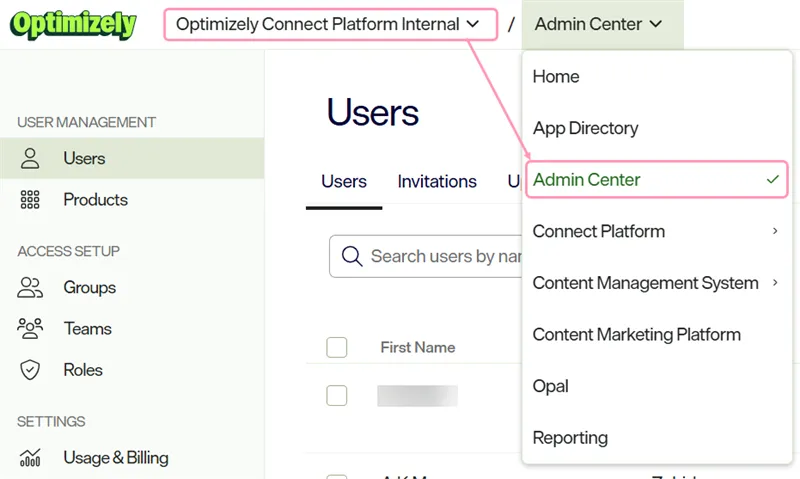This screenshot has width=800, height=479.
Task: Go to Users in sidebar
Action: coord(132,158)
